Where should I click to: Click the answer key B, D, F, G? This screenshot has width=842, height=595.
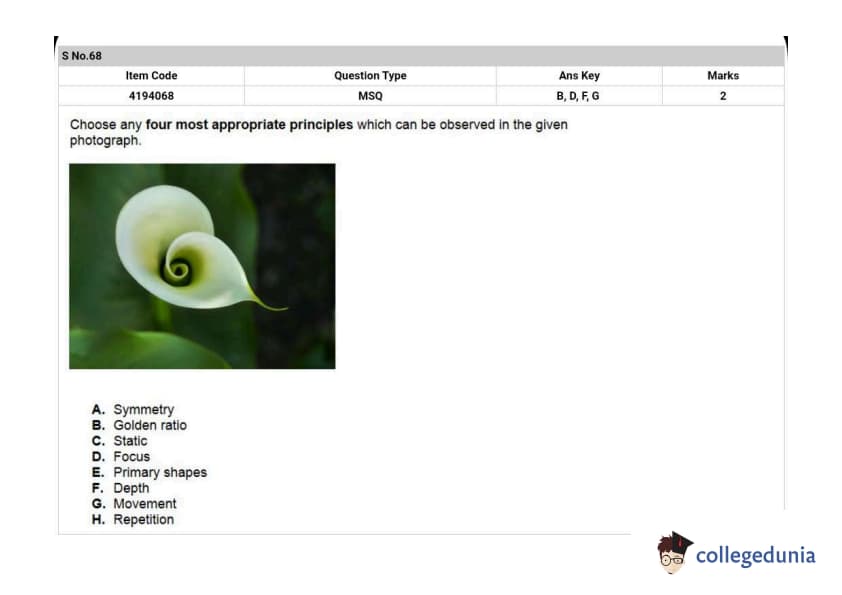[578, 96]
